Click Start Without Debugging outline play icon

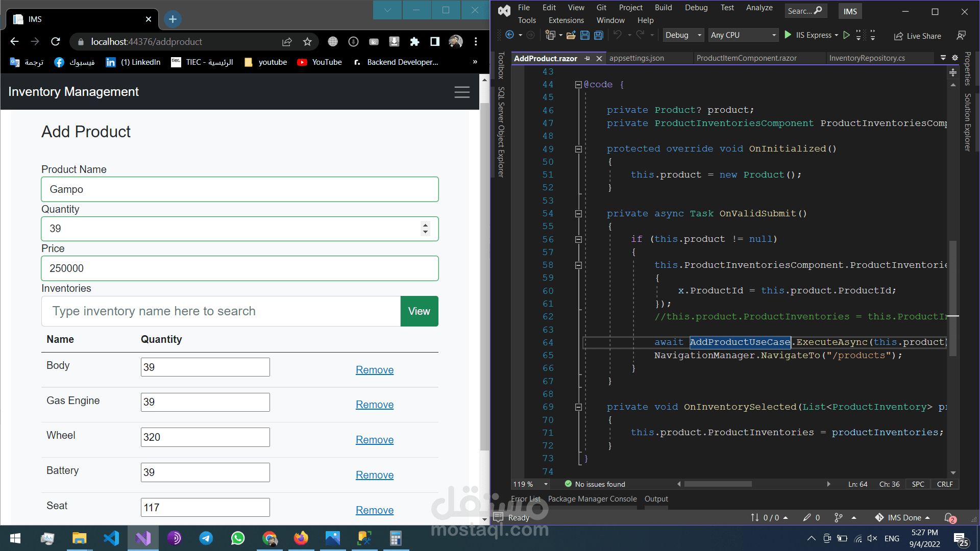pyautogui.click(x=847, y=35)
